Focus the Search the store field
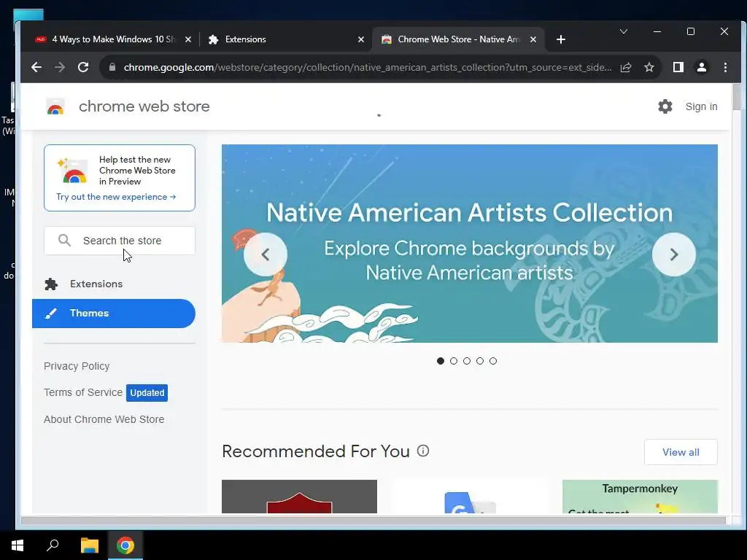The height and width of the screenshot is (560, 747). click(119, 241)
